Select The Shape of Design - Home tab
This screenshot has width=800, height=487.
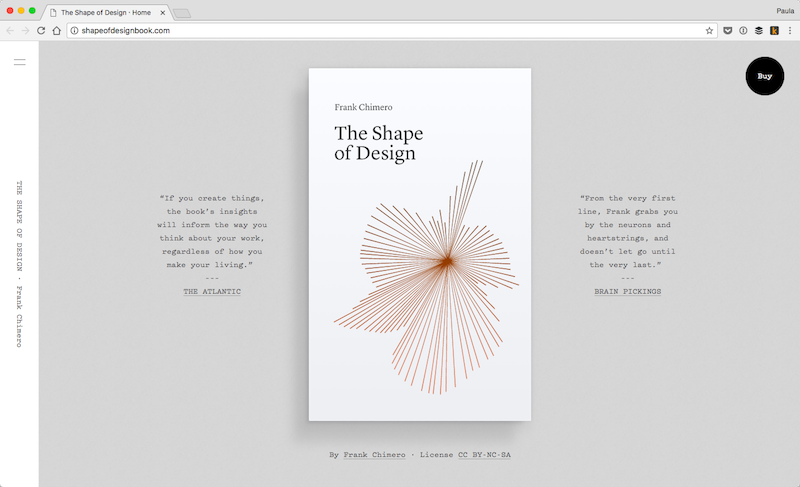(106, 12)
